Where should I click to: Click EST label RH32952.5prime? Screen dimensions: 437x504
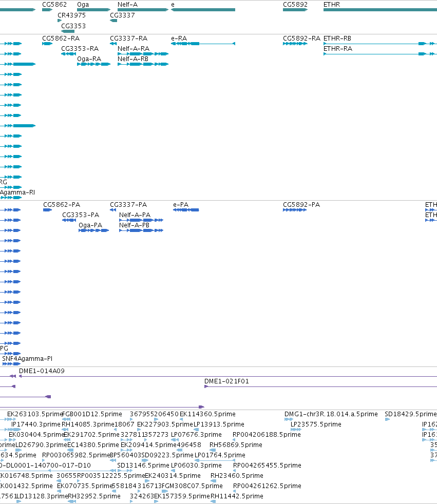(x=94, y=496)
